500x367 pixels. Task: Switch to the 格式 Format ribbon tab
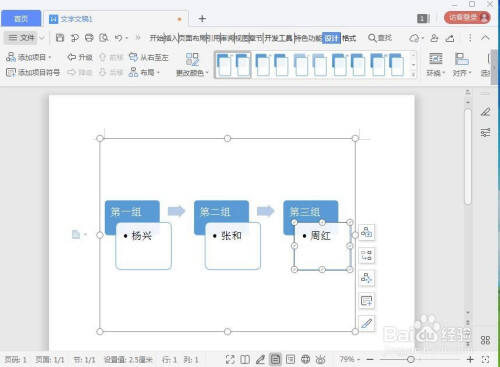pos(349,38)
